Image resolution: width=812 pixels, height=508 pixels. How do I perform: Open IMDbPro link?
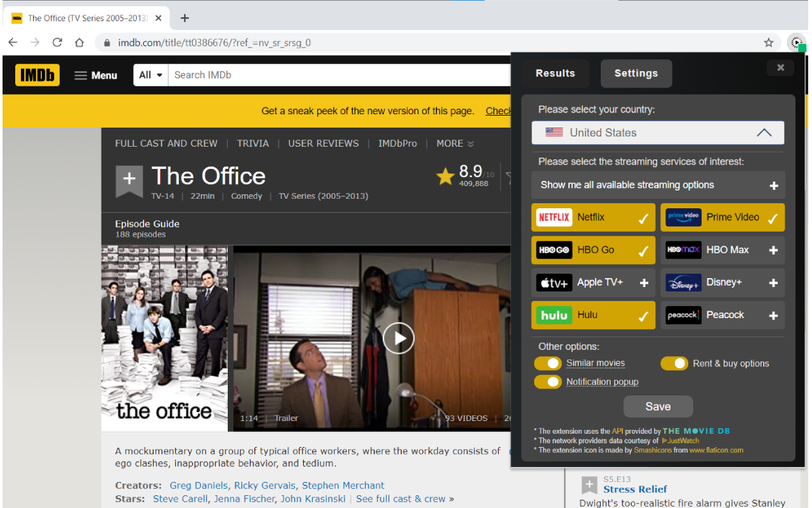[398, 144]
